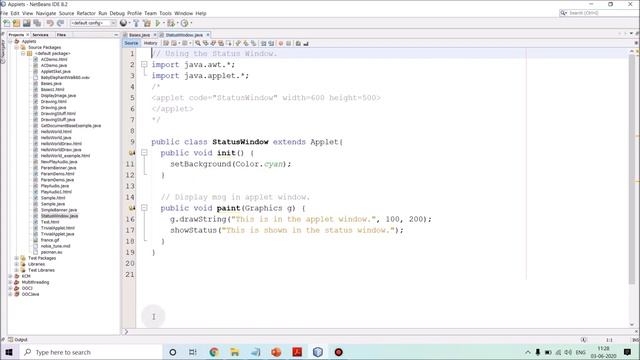Select pacman.au in Projects tree
This screenshot has height=360, width=640.
51,252
